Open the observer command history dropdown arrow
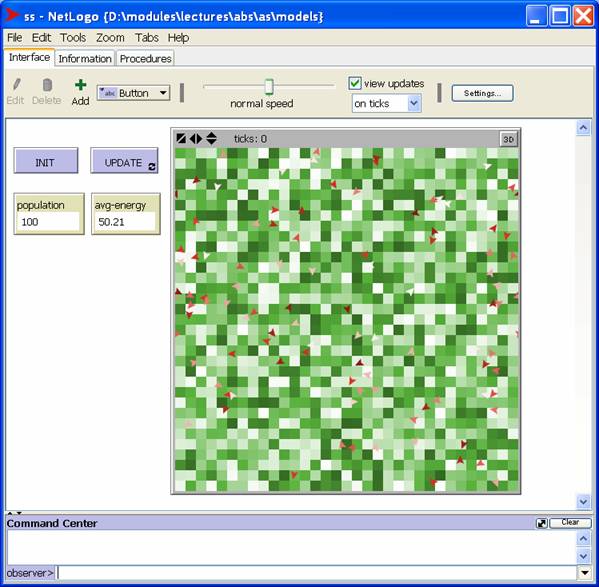 584,572
